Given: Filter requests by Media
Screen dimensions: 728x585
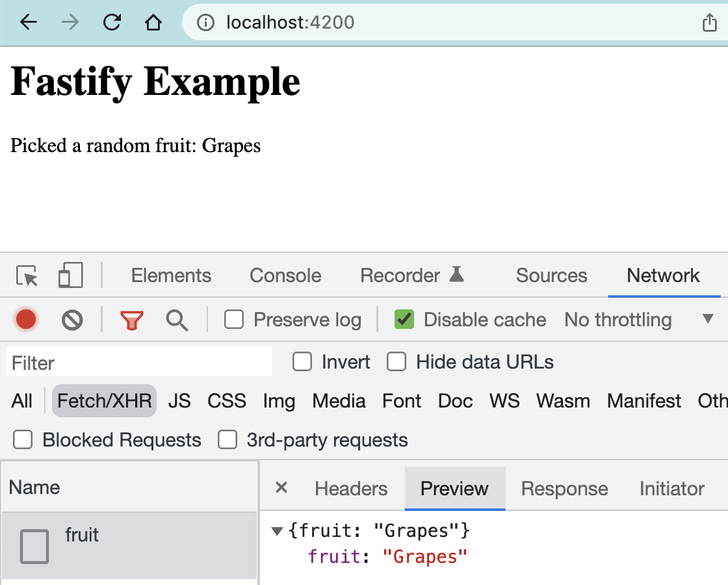Looking at the screenshot, I should 339,400.
